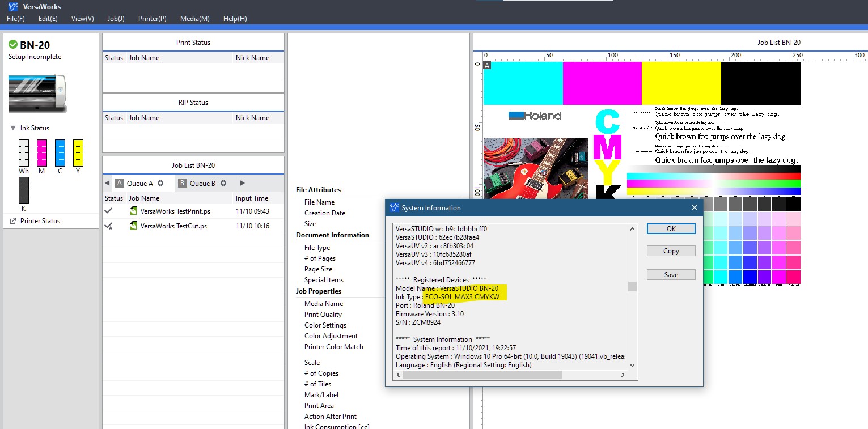
Task: Open the View menu
Action: 82,19
